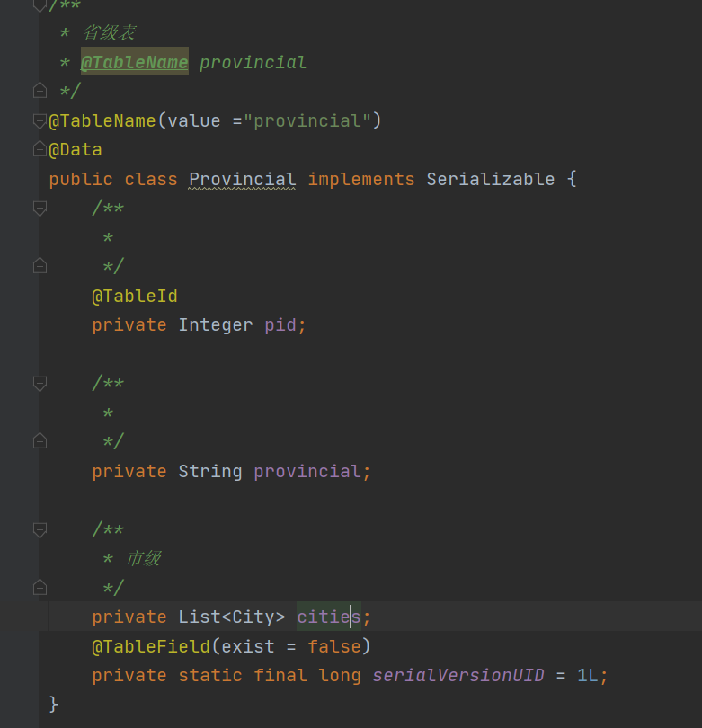Click the fold end marker of 省级表 comment
702x728 pixels.
(x=40, y=91)
